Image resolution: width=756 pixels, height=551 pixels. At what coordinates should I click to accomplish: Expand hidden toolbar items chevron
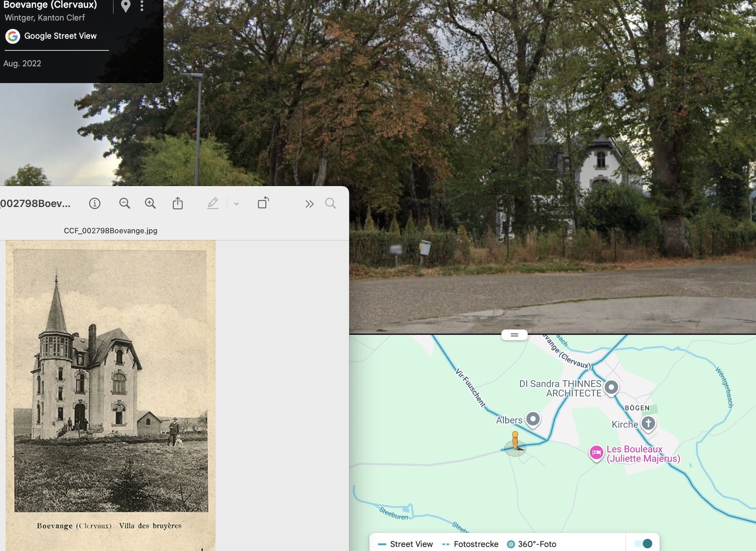tap(310, 204)
